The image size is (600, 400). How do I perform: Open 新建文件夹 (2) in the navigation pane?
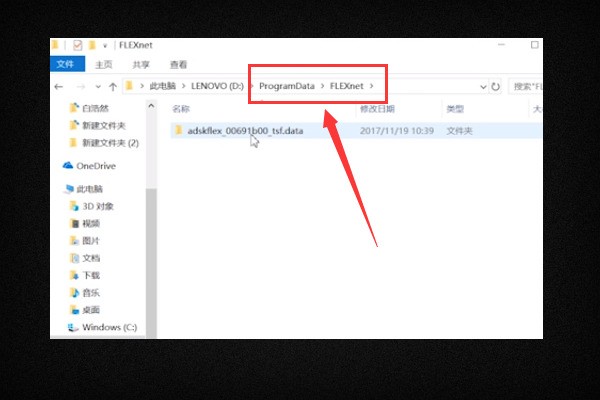pyautogui.click(x=111, y=143)
